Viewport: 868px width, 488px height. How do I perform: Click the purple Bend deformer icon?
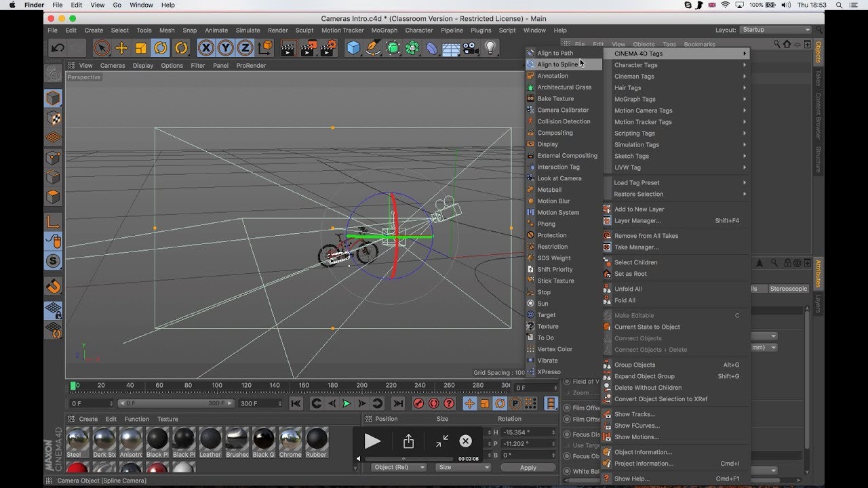432,48
